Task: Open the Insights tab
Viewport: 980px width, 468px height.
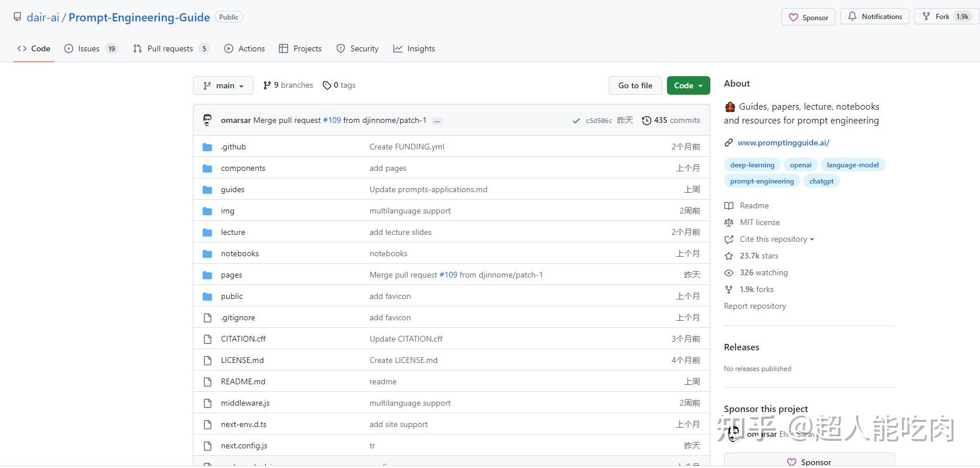Action: pyautogui.click(x=414, y=49)
